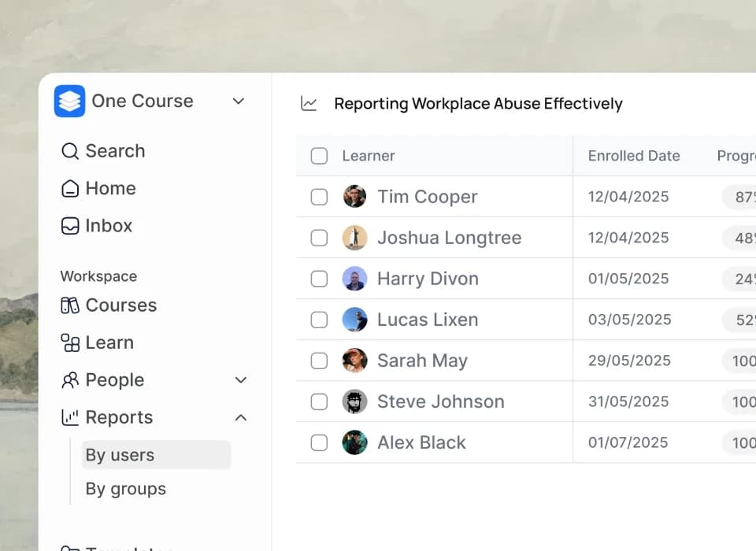Screen dimensions: 756x551
Task: Click the One Course logo icon
Action: pos(69,102)
